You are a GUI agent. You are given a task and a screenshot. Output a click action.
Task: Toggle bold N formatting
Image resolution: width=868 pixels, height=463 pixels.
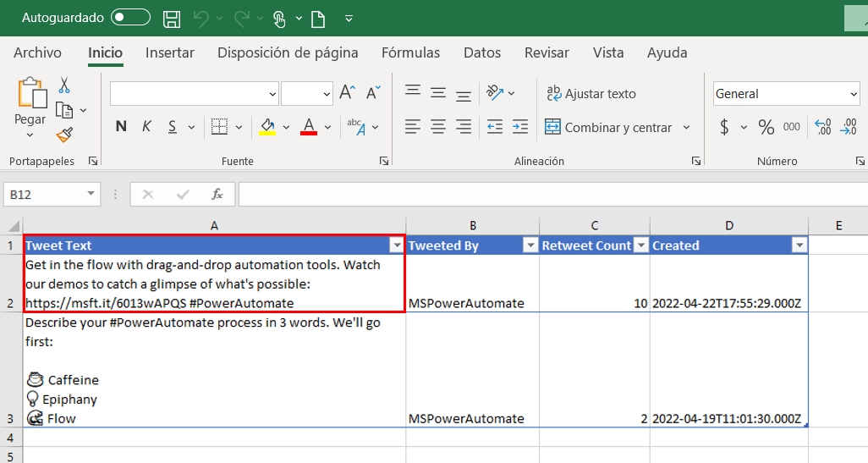pyautogui.click(x=121, y=127)
